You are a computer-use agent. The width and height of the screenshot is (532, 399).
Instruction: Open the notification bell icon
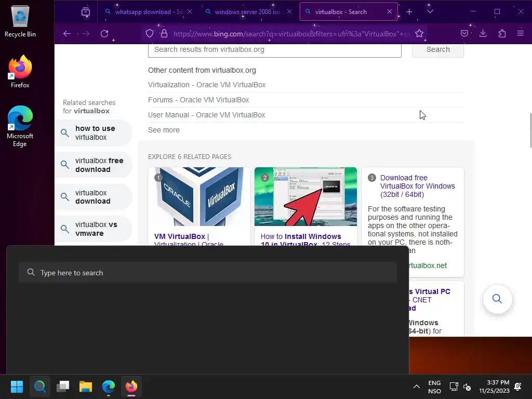[518, 387]
